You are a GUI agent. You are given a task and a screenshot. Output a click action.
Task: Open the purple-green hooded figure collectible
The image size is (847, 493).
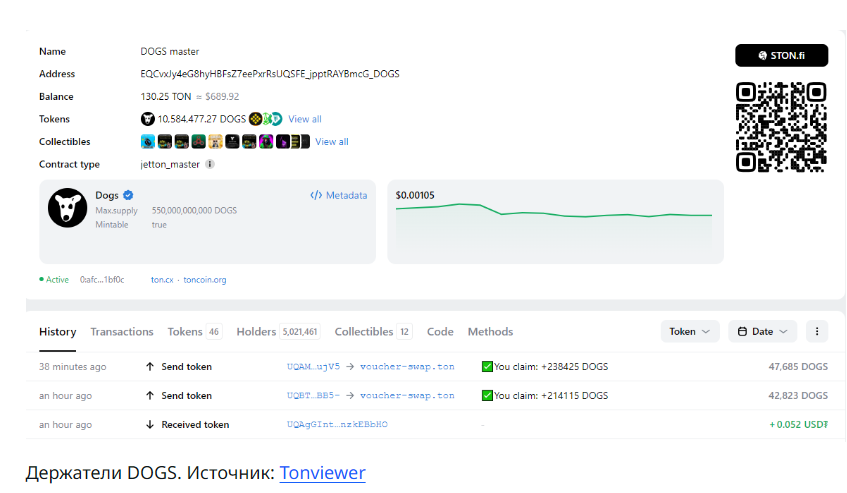[266, 141]
